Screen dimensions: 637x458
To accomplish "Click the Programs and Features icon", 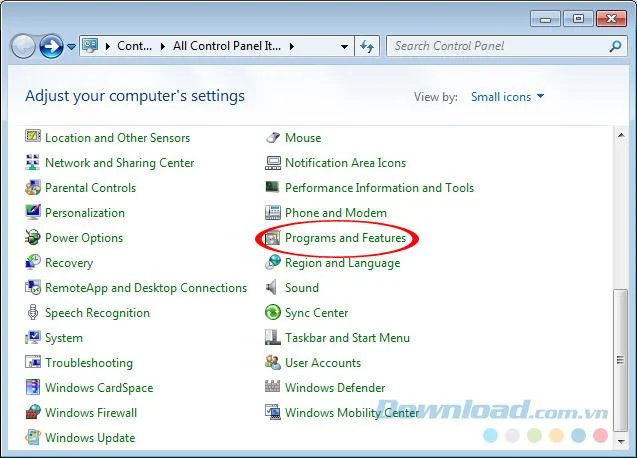I will click(x=273, y=238).
